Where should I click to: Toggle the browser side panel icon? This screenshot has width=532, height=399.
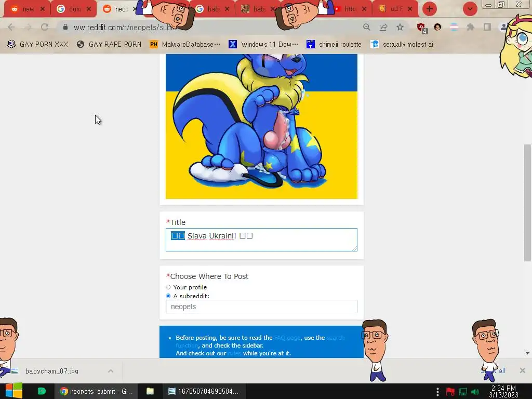[487, 27]
